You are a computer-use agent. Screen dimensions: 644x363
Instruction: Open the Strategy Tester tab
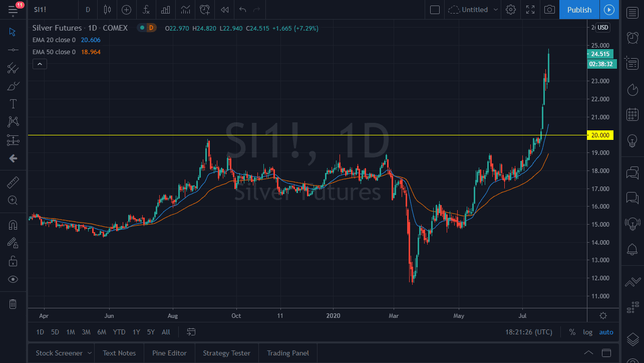226,353
